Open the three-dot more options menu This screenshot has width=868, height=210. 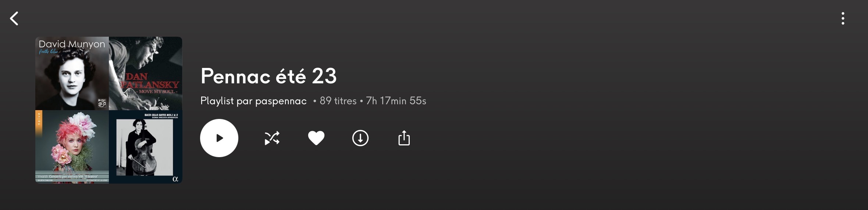(843, 18)
